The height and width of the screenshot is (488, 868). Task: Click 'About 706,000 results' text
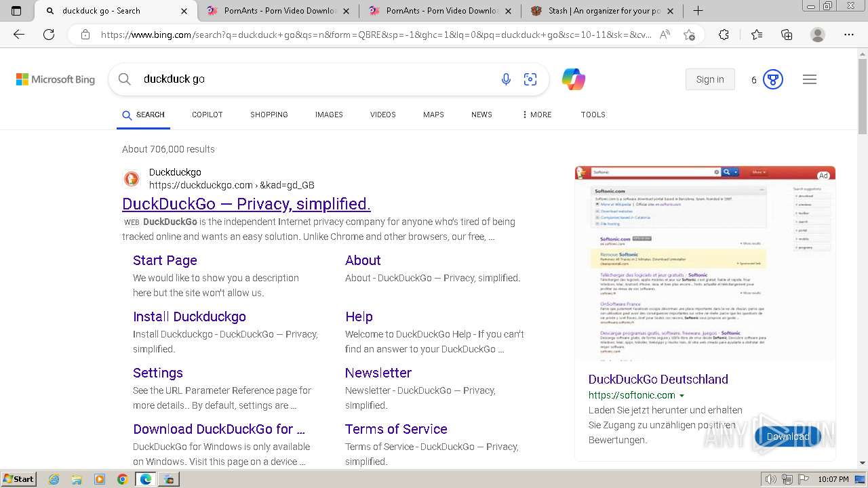[168, 149]
